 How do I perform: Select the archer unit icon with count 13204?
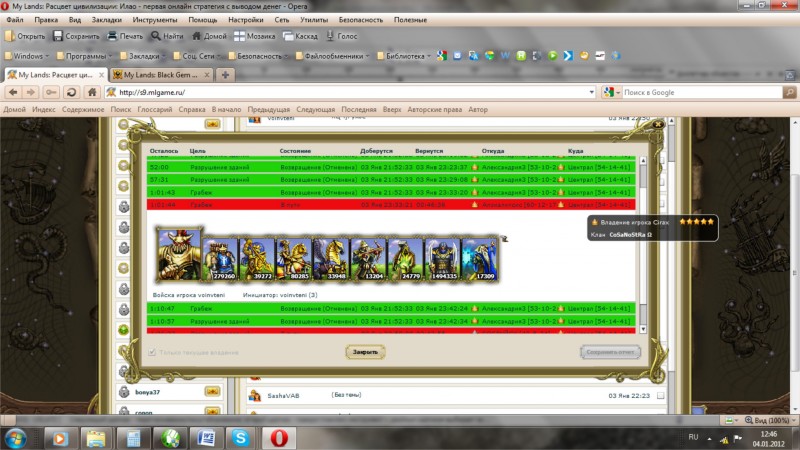368,259
